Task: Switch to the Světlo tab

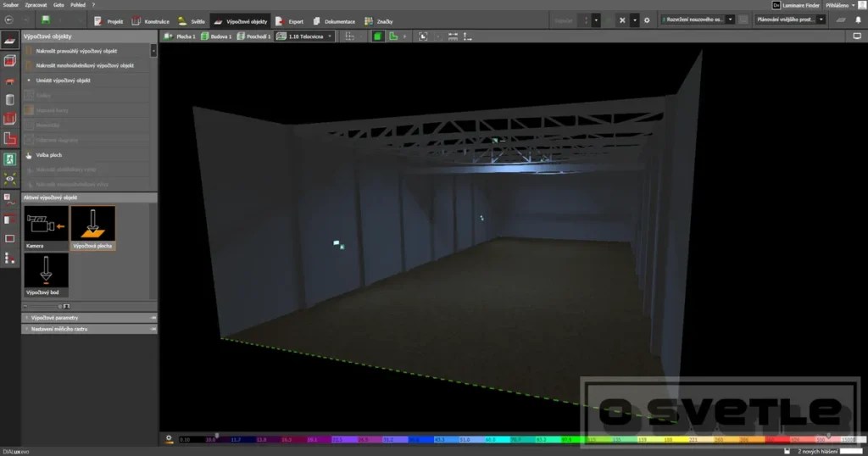Action: click(192, 21)
